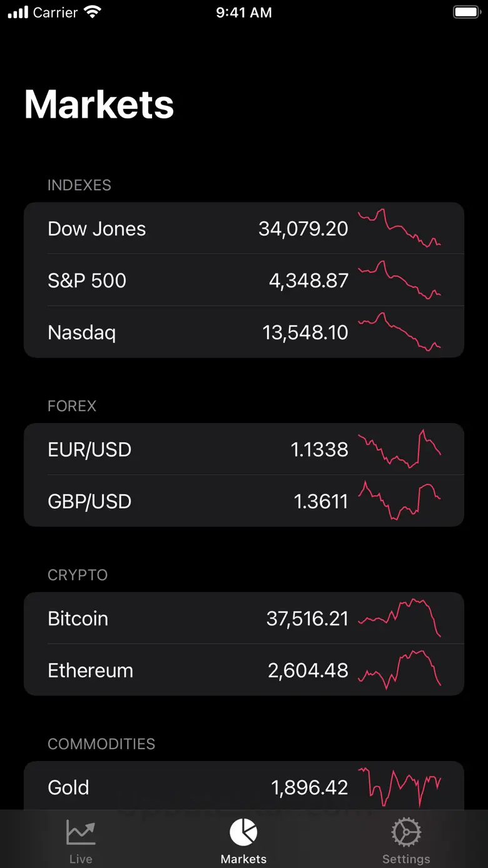
Task: Open the Settings gear icon
Action: [406, 832]
